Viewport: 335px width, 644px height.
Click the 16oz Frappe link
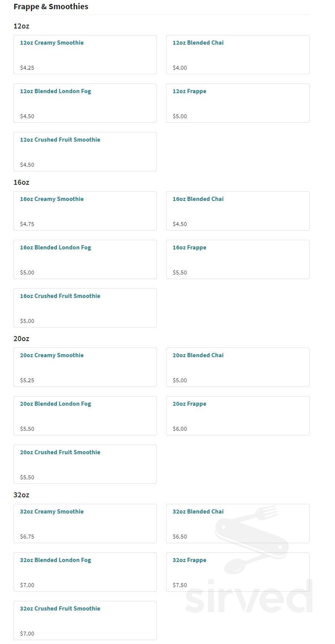coord(189,248)
